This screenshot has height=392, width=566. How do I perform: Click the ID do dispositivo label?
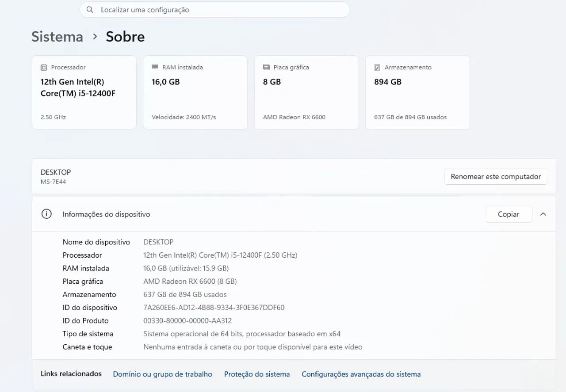[90, 308]
